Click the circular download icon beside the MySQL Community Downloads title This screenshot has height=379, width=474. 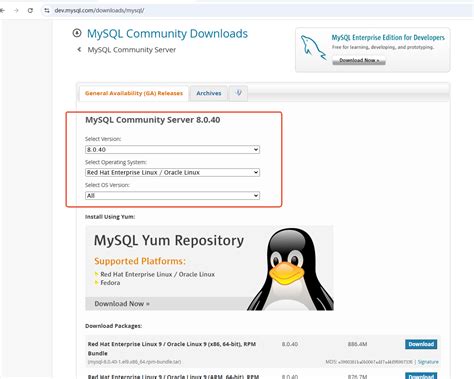point(77,33)
